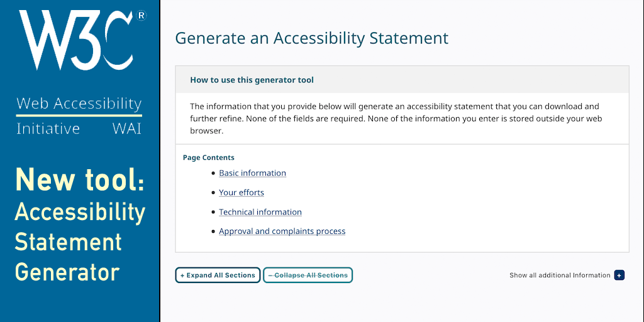Click the paragraph describing the generator tool
Screen dimensions: 644x322
click(396, 118)
